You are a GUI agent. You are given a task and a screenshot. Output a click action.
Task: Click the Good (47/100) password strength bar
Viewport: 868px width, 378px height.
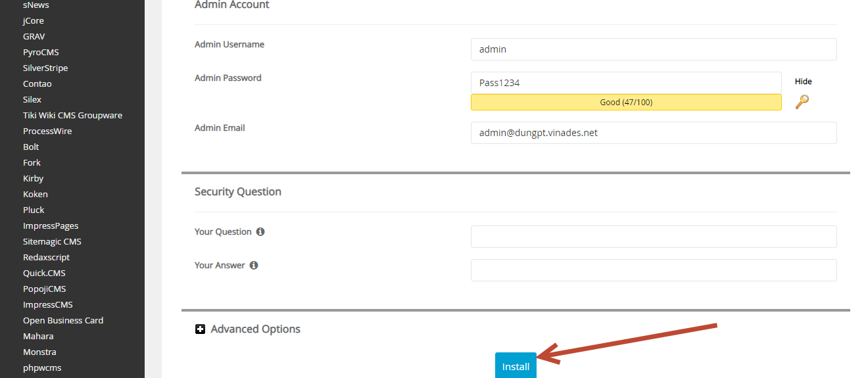[626, 102]
